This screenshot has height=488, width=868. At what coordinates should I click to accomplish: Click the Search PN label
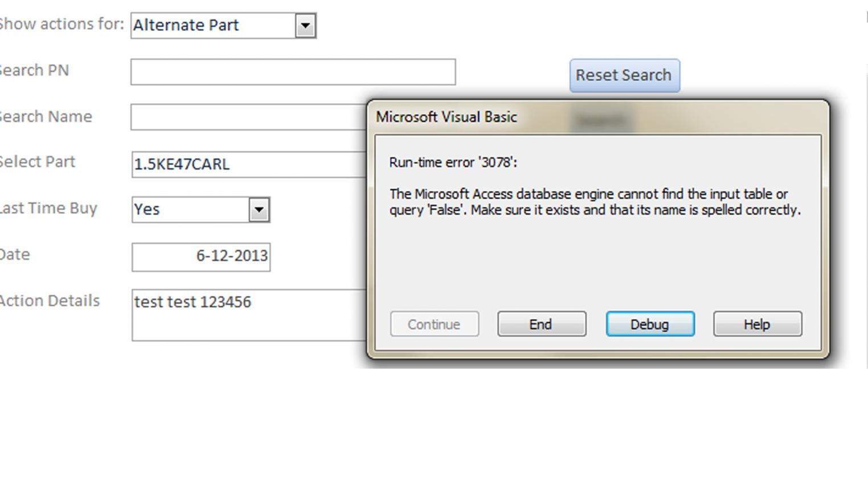pos(34,71)
